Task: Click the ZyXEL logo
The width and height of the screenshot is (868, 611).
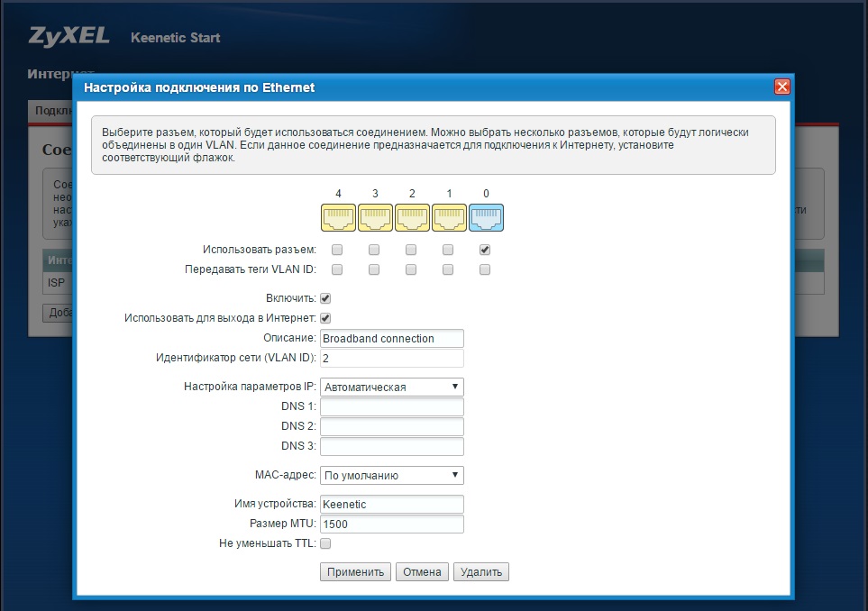Action: pos(69,37)
